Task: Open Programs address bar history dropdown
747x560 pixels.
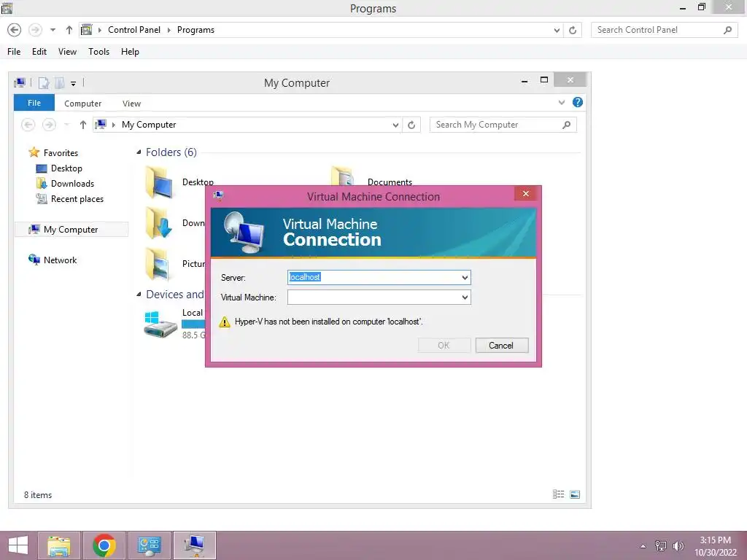Action: pos(557,30)
